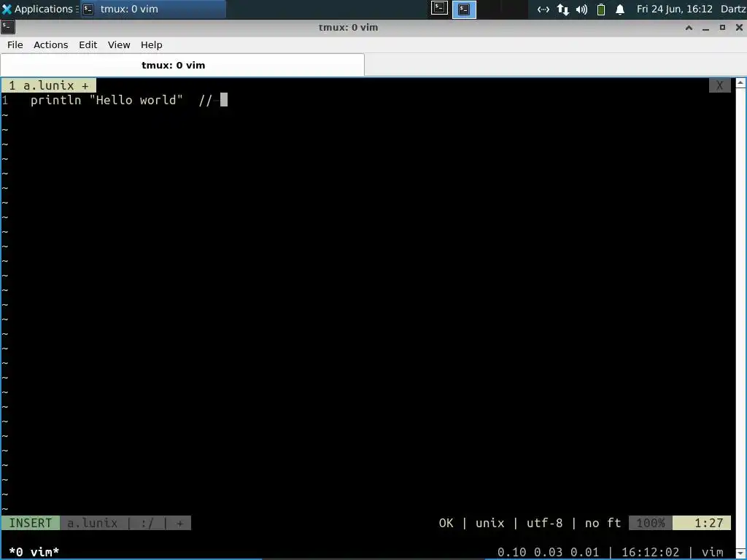Click the tmux clock 16:12:02

point(650,552)
